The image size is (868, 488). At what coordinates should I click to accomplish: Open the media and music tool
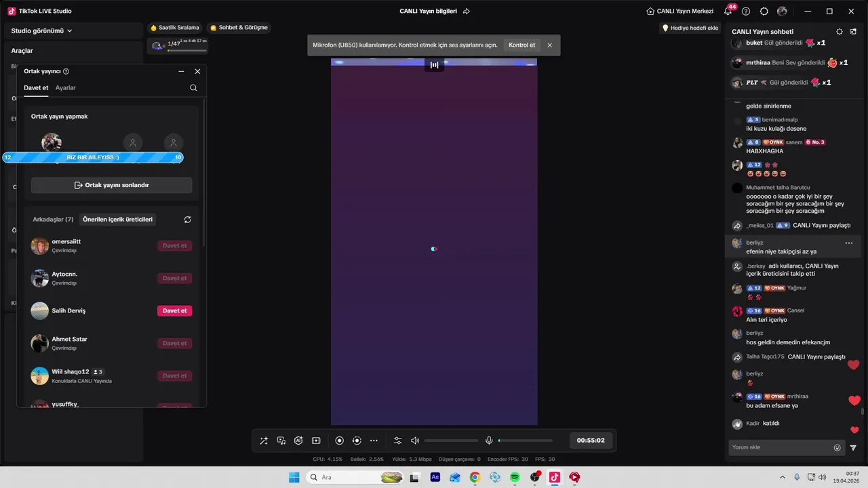point(281,441)
